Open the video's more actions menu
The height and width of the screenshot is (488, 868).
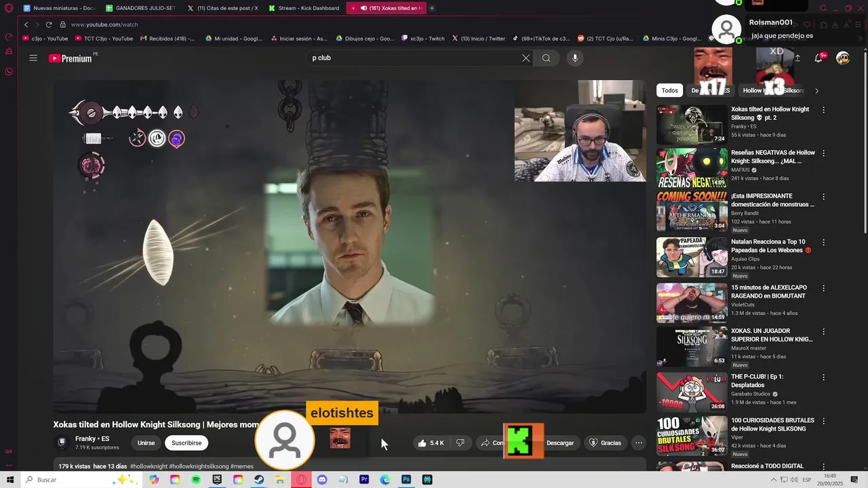click(638, 443)
